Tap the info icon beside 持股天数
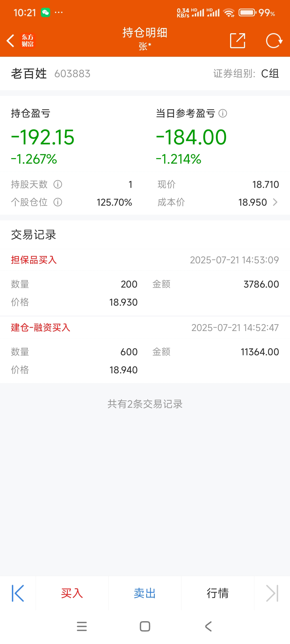The image size is (290, 644). tap(58, 185)
